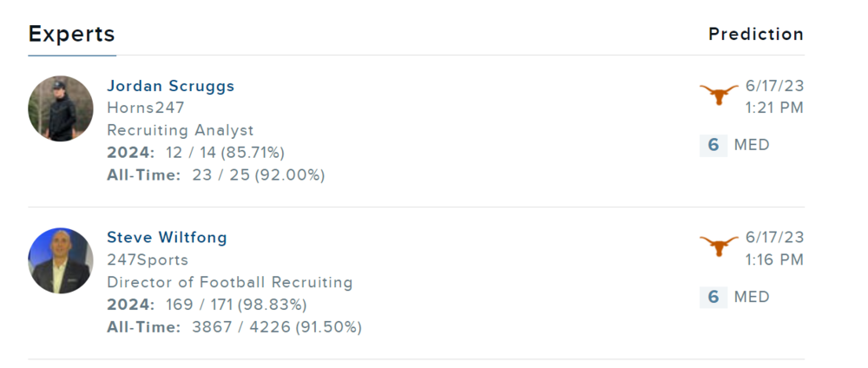Click the Director of Football Recruiting title

coord(230,282)
